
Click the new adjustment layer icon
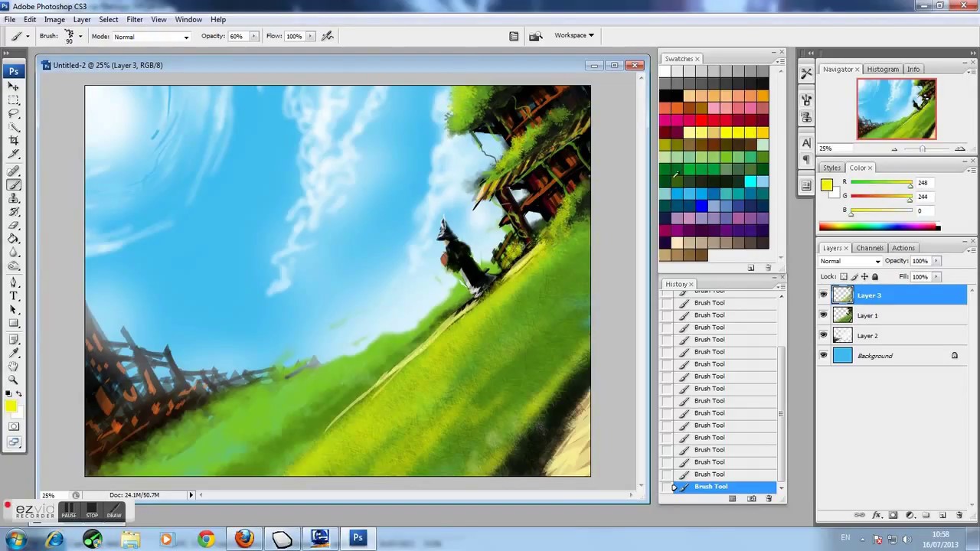coord(910,516)
